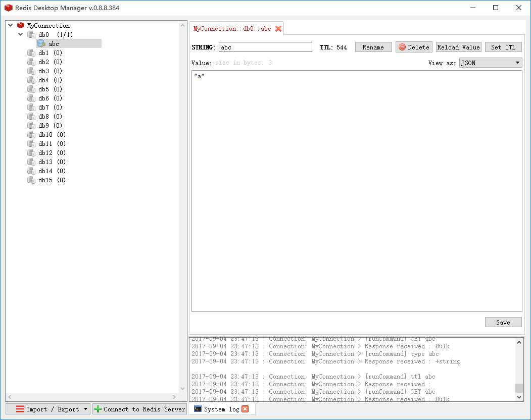Click the db3 database icon
Screen dimensions: 531x420
(31, 71)
